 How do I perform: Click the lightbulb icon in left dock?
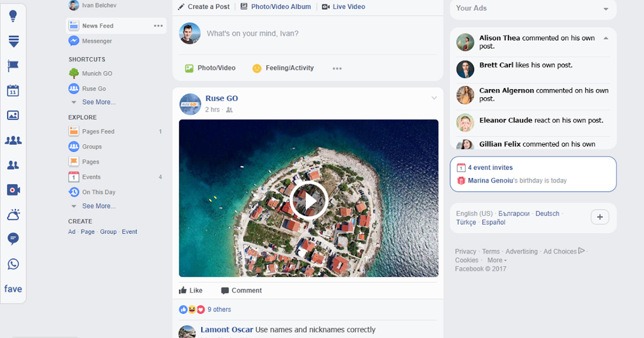tap(13, 16)
